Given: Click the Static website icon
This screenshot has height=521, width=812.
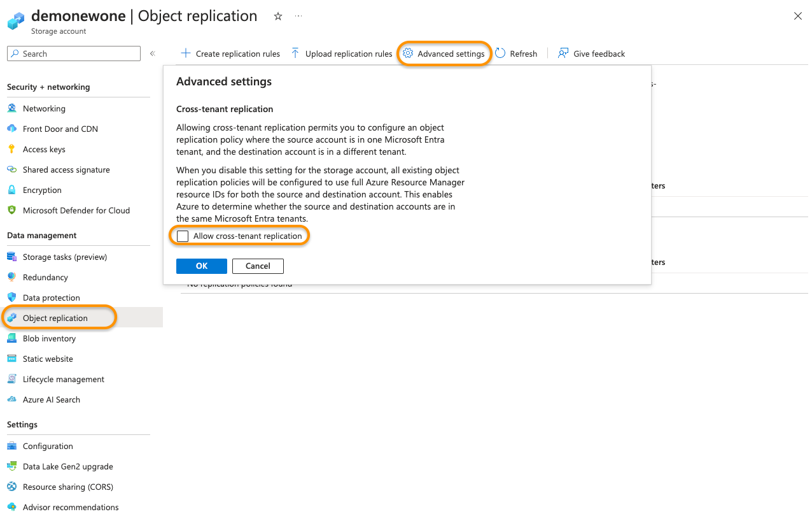Looking at the screenshot, I should [11, 359].
